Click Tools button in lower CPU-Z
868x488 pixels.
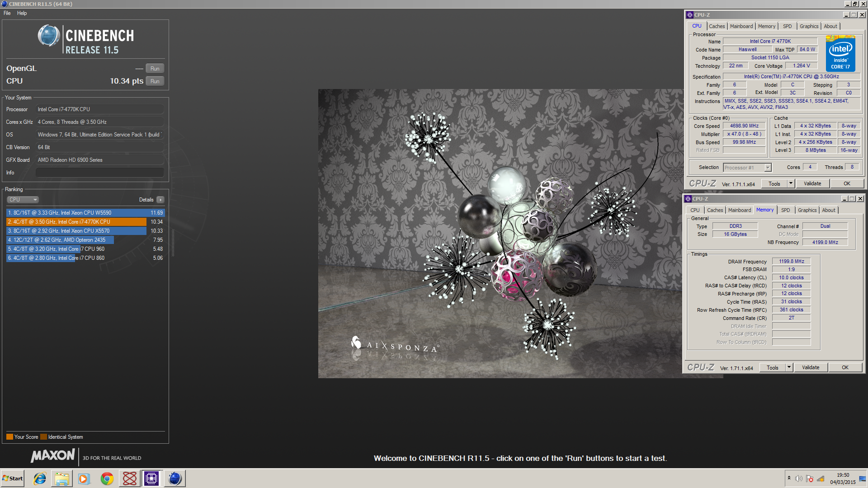pos(773,367)
